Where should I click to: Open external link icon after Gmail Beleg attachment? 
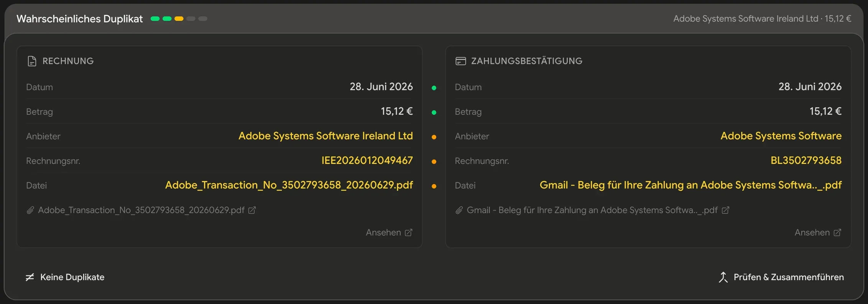coord(725,210)
